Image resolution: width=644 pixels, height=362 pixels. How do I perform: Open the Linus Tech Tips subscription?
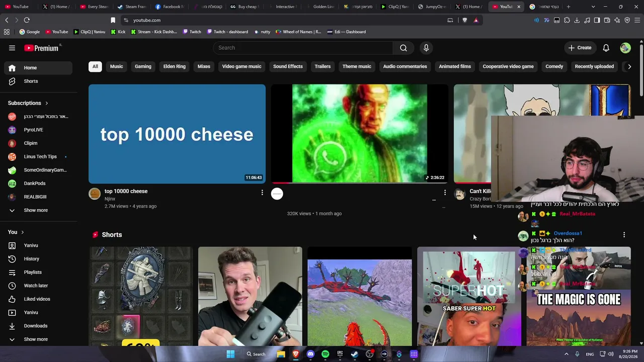[38, 157]
